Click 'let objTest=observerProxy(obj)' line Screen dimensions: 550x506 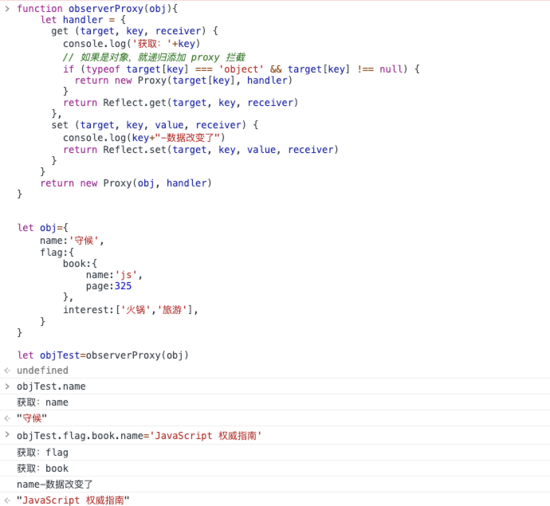point(103,355)
